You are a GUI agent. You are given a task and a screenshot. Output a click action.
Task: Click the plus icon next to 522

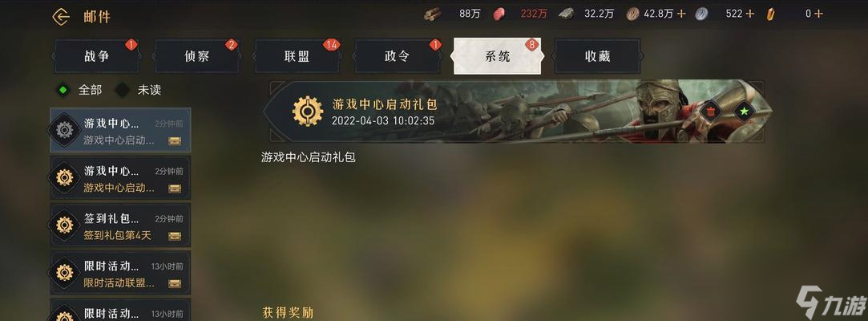tap(749, 14)
